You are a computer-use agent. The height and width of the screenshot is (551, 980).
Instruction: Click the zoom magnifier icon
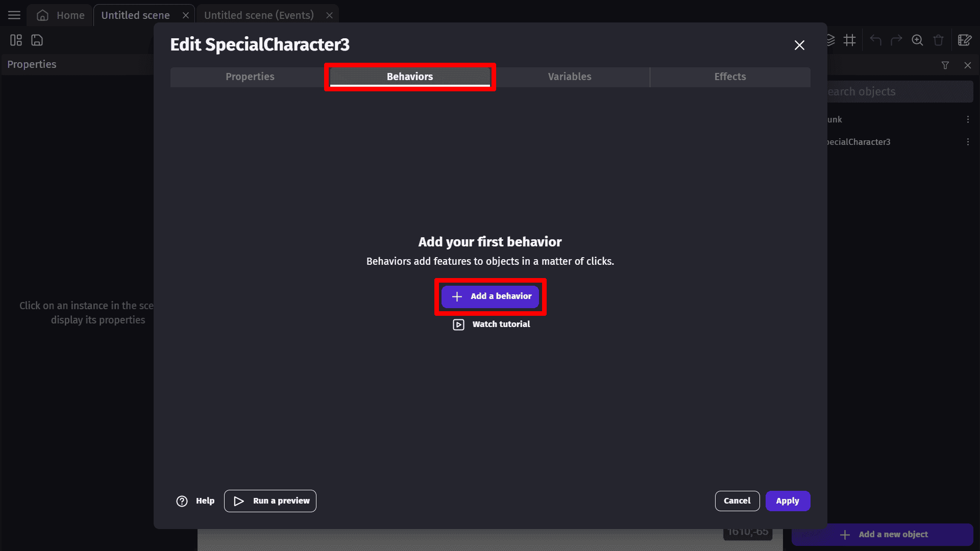tap(917, 40)
